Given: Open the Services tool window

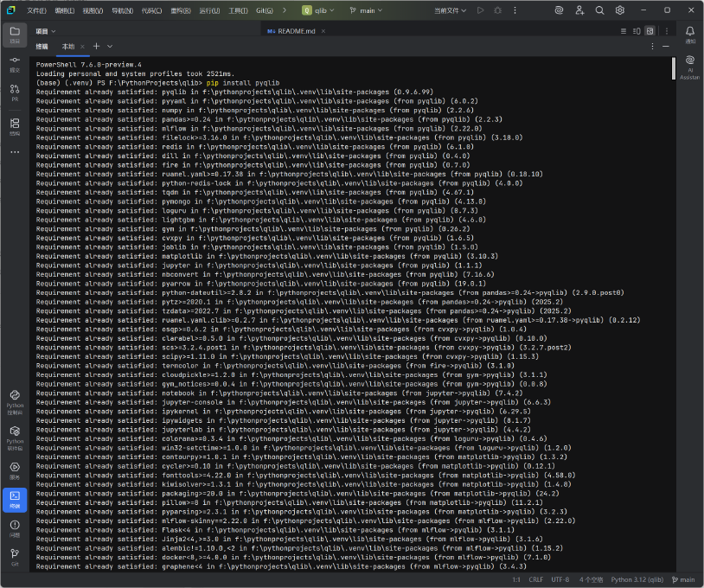Looking at the screenshot, I should [15, 471].
